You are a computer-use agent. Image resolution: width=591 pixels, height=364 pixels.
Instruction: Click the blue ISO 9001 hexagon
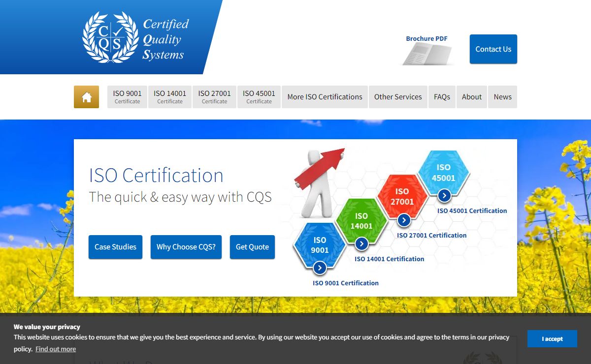point(320,244)
